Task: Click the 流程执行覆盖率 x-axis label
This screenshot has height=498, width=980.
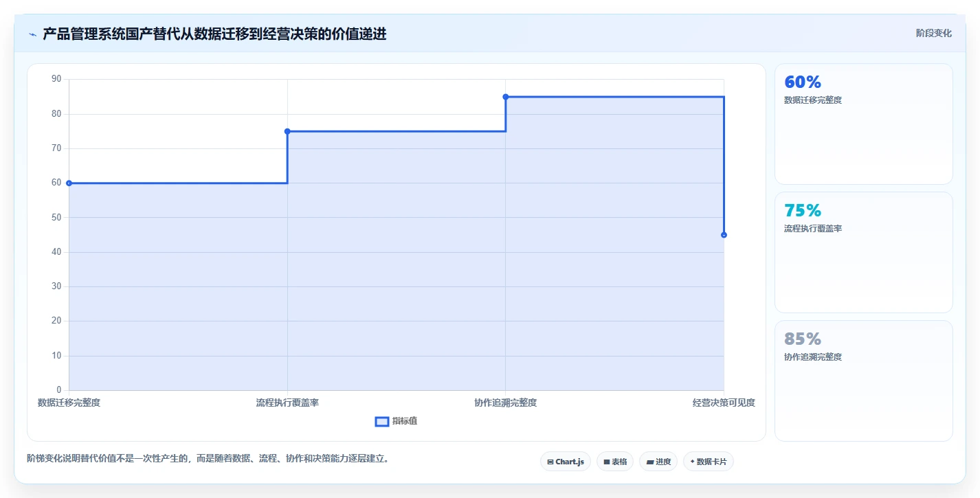Action: pos(287,403)
